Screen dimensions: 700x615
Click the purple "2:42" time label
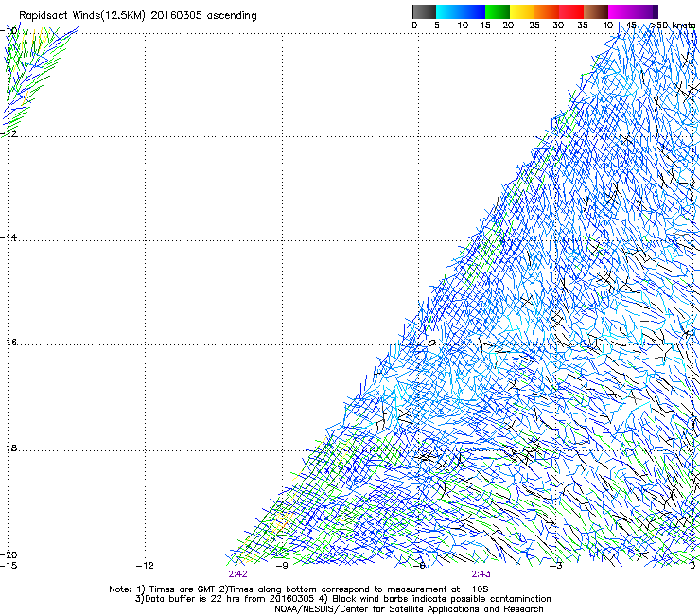point(238,574)
